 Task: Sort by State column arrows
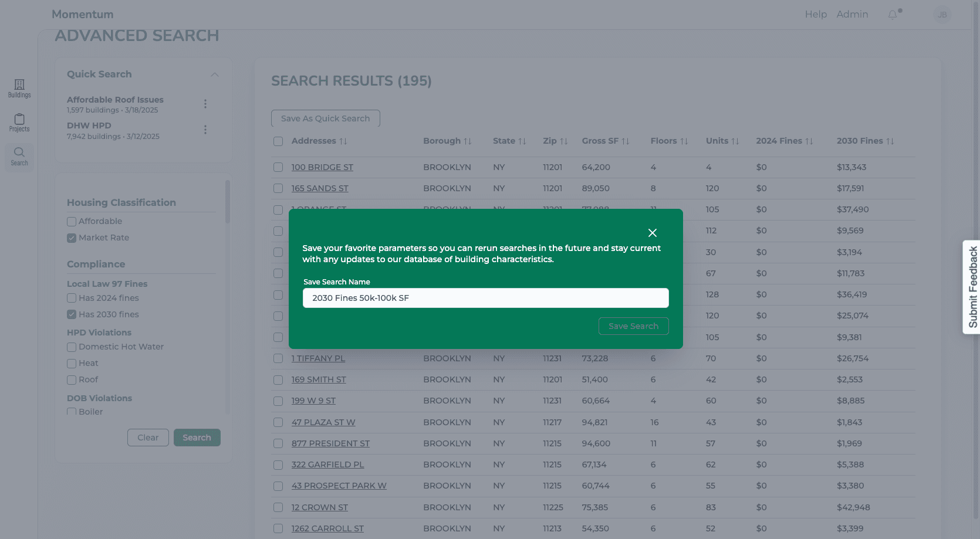(522, 141)
